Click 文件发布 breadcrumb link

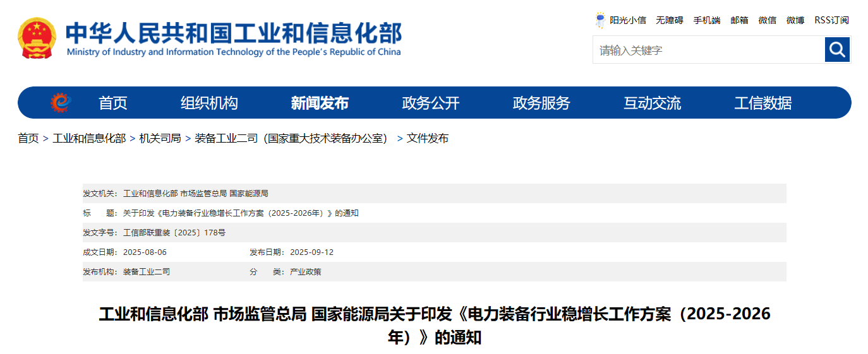click(427, 138)
